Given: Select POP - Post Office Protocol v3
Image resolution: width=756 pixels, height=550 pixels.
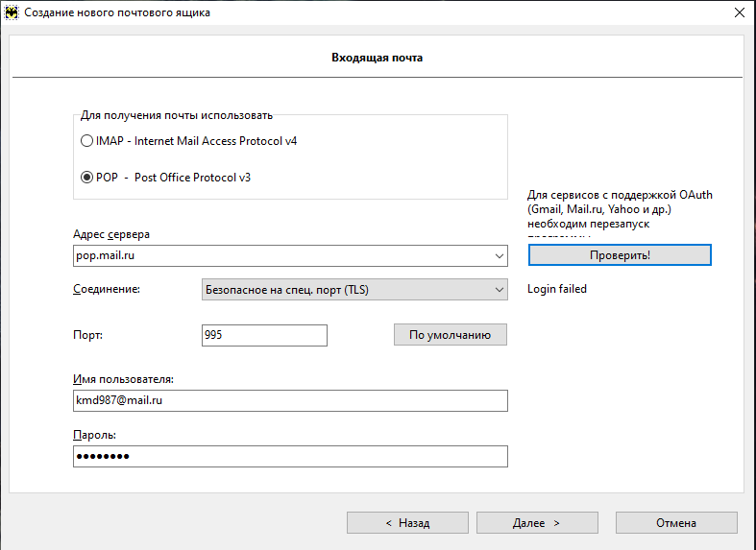Looking at the screenshot, I should tap(165, 178).
